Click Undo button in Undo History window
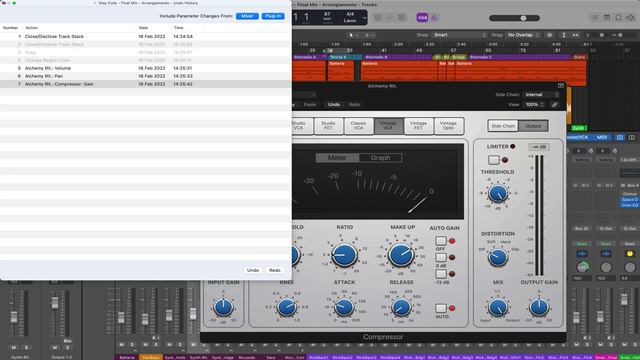This screenshot has width=640, height=360. pos(253,270)
